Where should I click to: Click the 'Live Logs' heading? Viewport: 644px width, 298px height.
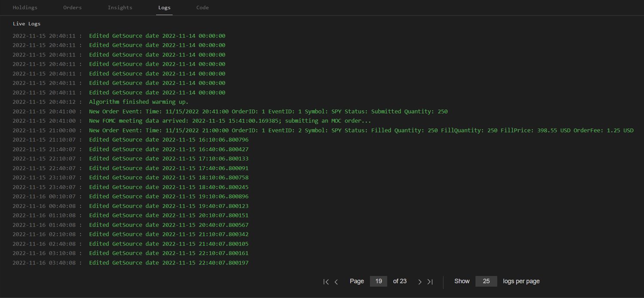click(27, 24)
